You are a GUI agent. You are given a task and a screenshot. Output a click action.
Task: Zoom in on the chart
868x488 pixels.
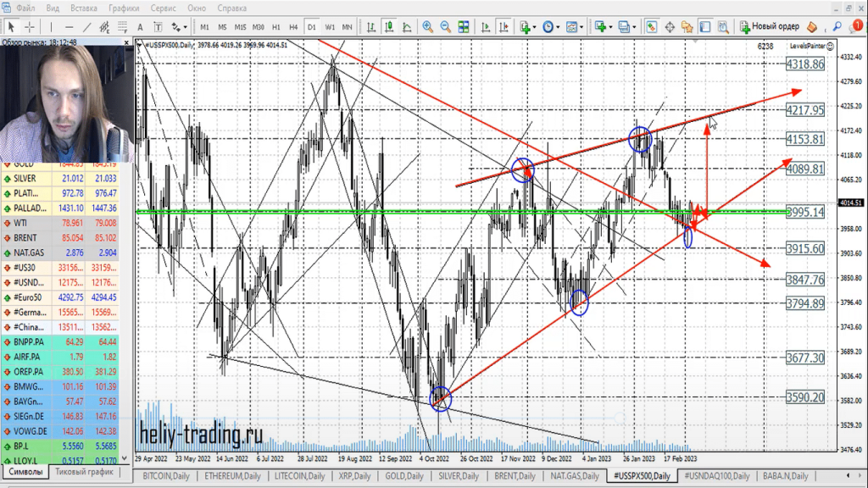(x=428, y=26)
